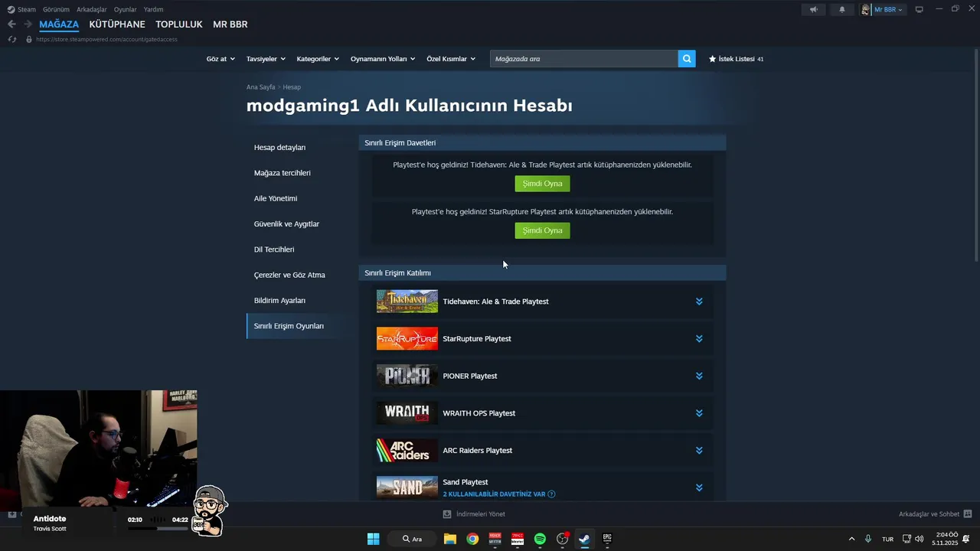
Task: Open OBS Studio from the taskbar
Action: point(563,539)
